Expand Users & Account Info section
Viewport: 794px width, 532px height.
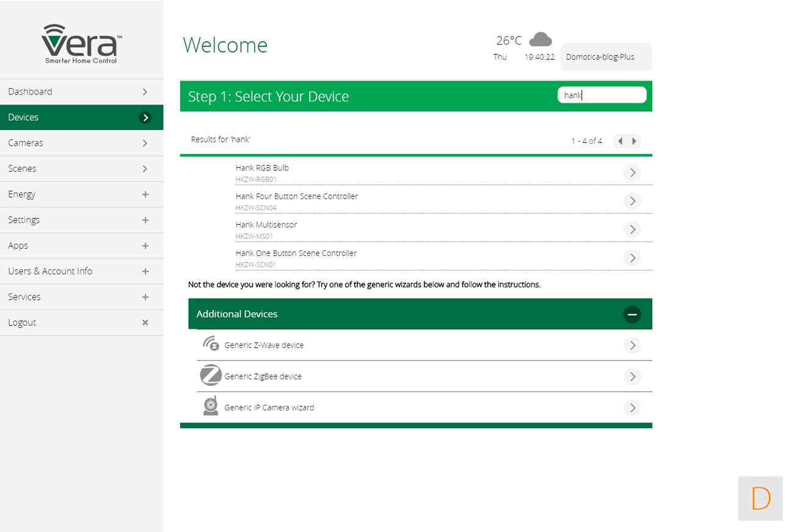pyautogui.click(x=145, y=271)
